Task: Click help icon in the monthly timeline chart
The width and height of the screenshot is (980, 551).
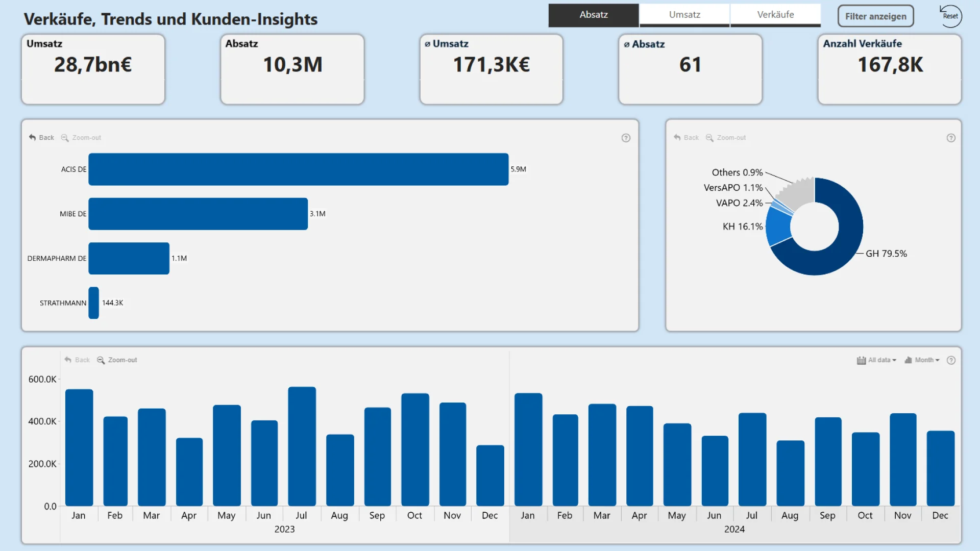Action: (x=951, y=360)
